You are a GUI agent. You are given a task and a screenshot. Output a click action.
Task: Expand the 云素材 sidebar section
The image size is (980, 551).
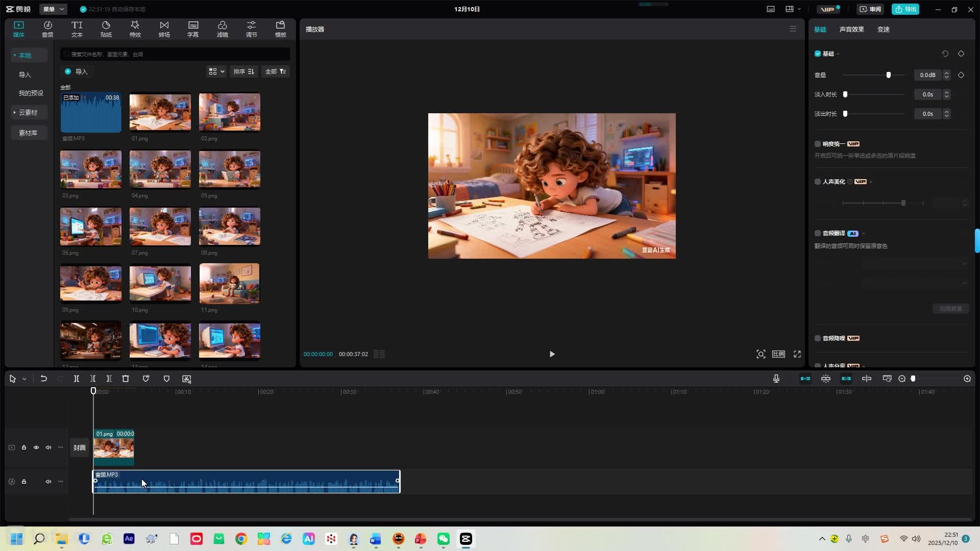coord(28,112)
